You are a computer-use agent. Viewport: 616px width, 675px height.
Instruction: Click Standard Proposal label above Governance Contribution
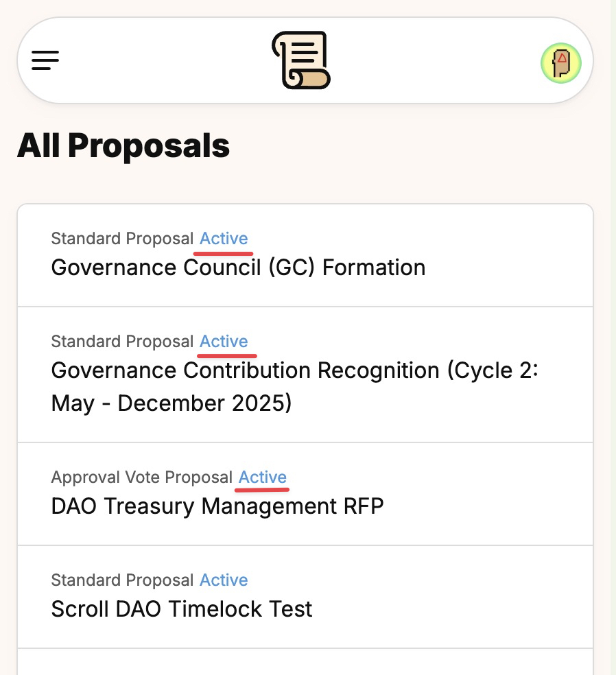click(x=122, y=342)
